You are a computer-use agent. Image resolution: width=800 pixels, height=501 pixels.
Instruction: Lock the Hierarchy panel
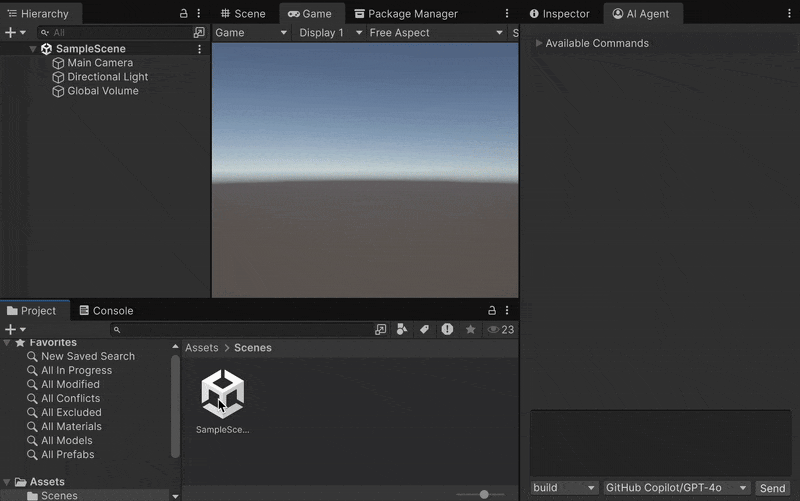pyautogui.click(x=184, y=14)
